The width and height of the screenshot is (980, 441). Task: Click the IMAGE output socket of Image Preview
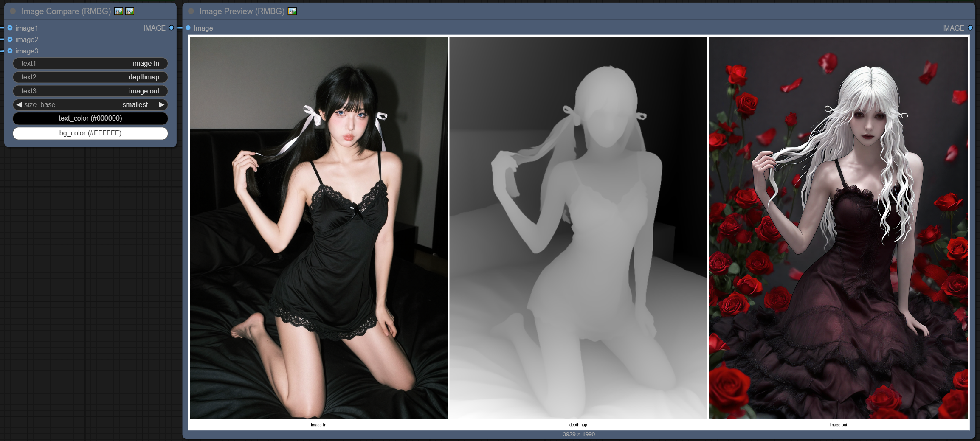(x=970, y=28)
